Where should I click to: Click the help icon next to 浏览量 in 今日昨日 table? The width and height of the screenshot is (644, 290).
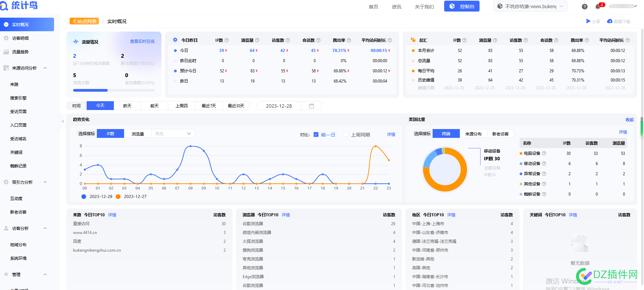tap(257, 40)
